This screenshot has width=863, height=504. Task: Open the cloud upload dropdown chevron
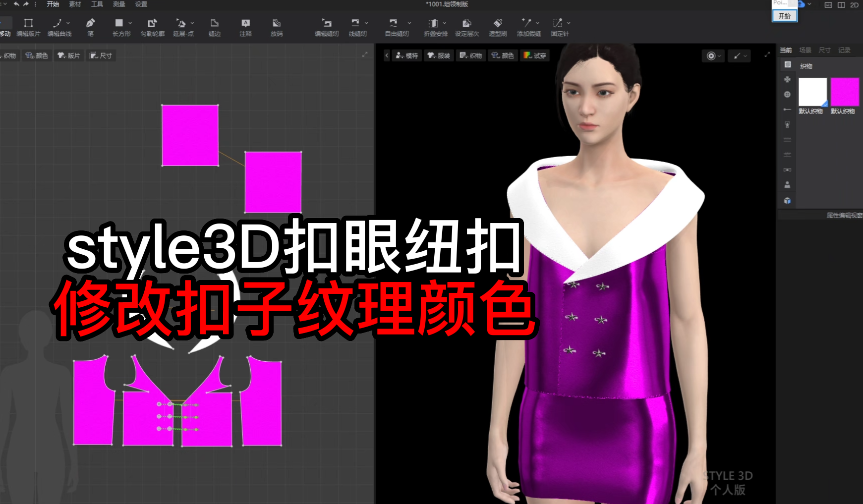point(809,4)
